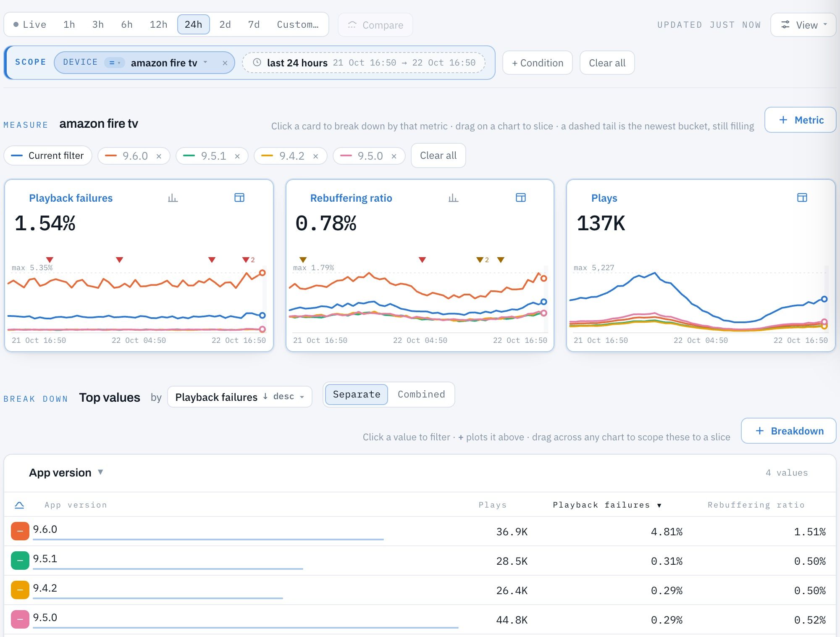Choose Separate breakdown mode
This screenshot has width=840, height=637.
coord(357,395)
